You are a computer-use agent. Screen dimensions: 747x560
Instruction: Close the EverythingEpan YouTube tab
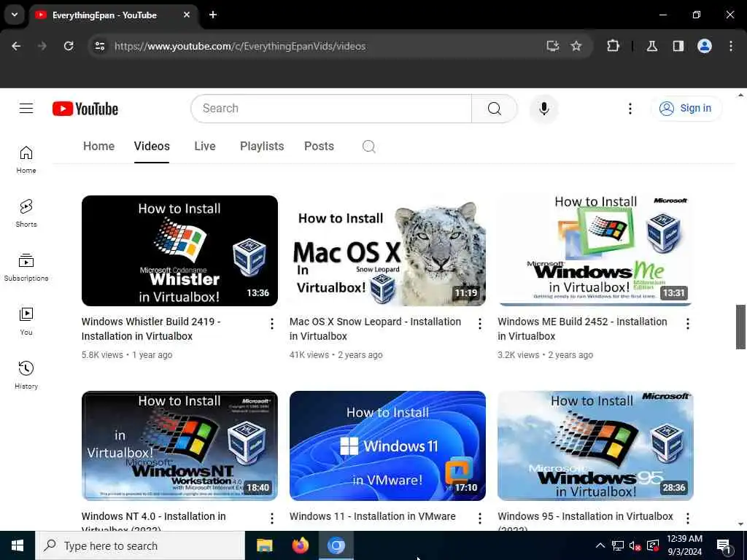tap(187, 15)
